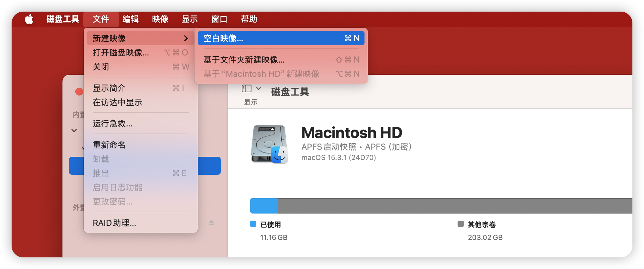Click the sidebar view icon in toolbar
This screenshot has width=644, height=269.
[246, 88]
